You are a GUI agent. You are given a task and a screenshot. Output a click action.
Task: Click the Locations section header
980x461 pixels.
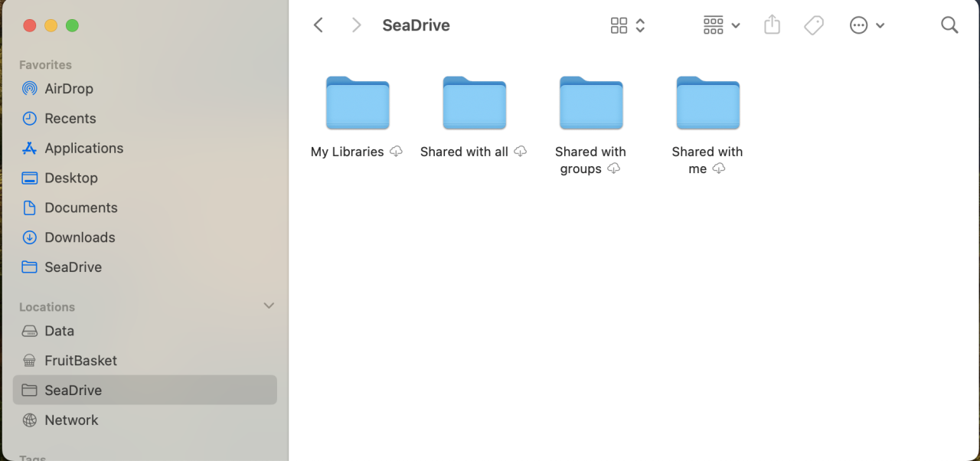coord(47,307)
